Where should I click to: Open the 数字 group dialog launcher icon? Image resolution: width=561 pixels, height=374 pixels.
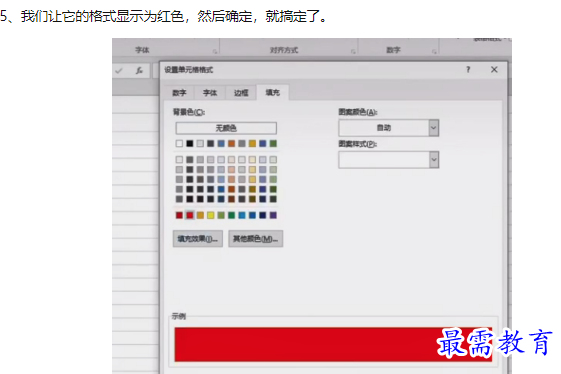[x=434, y=52]
